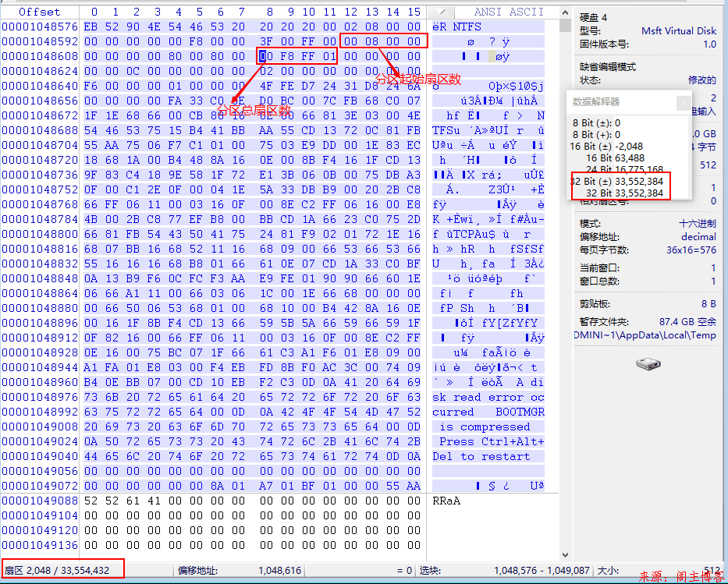Viewport: 728px width, 584px height.
Task: Select offset row 00001049088
Action: [40, 501]
